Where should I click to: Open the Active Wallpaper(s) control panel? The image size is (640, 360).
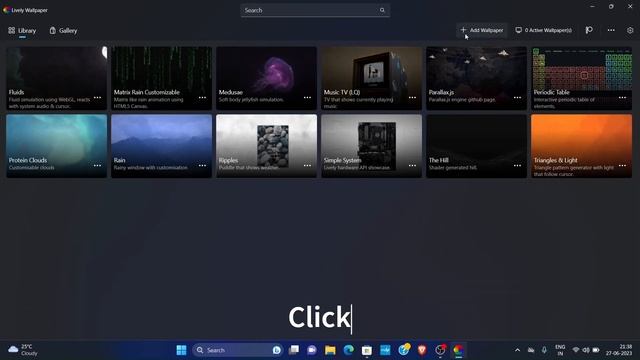(x=543, y=30)
